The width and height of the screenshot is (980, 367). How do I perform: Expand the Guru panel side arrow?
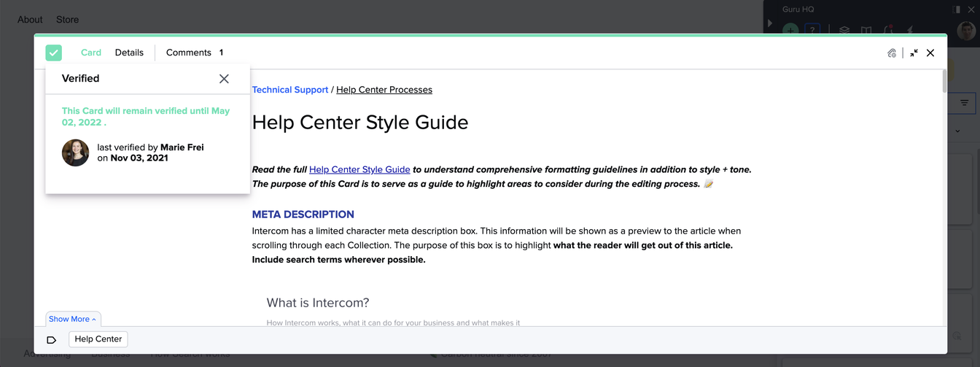click(x=770, y=23)
